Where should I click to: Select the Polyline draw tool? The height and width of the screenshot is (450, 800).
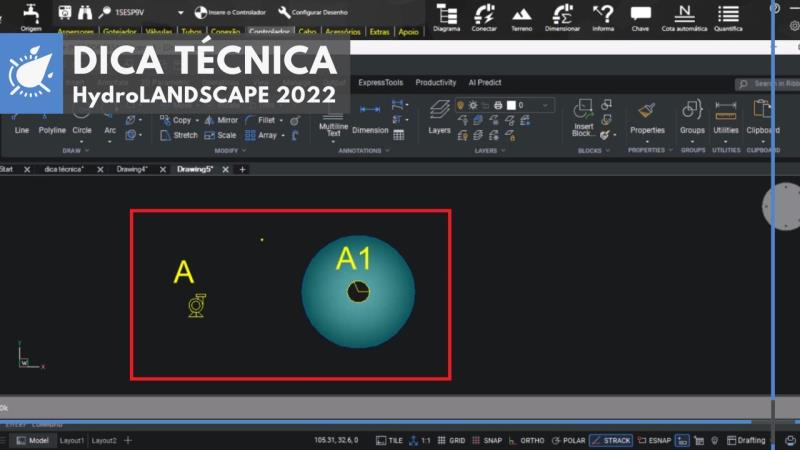[52, 129]
